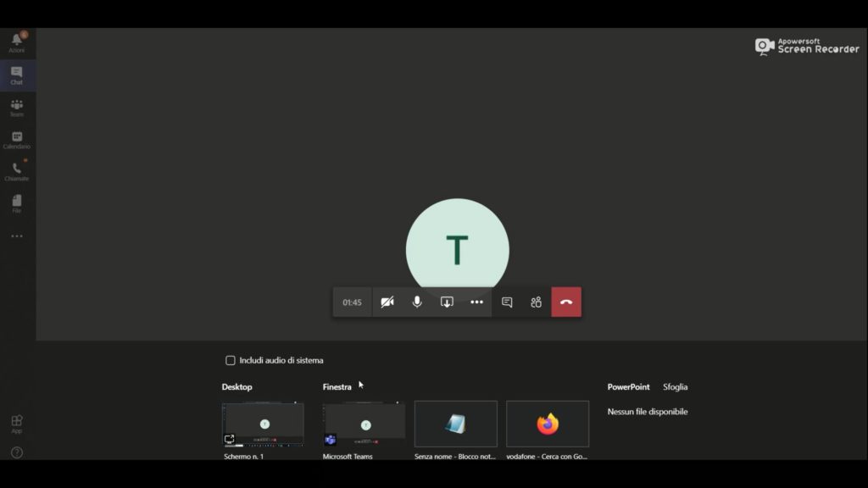Share Schermo n. 1 desktop thumbnail
The image size is (868, 488).
coord(263,424)
